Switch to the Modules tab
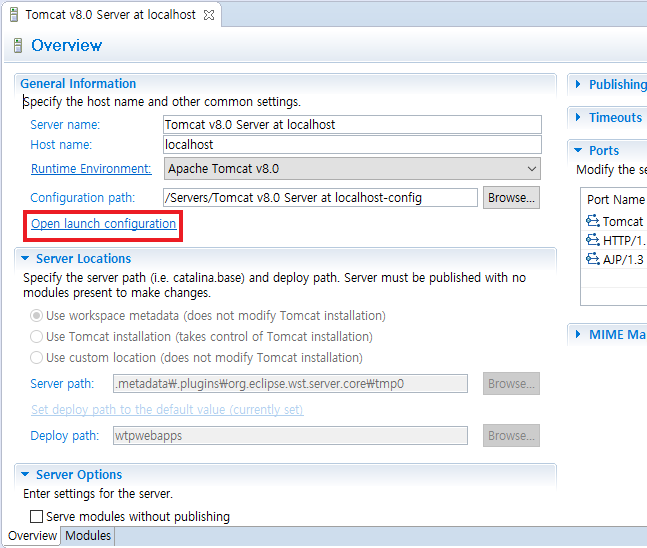This screenshot has width=647, height=548. pos(88,536)
